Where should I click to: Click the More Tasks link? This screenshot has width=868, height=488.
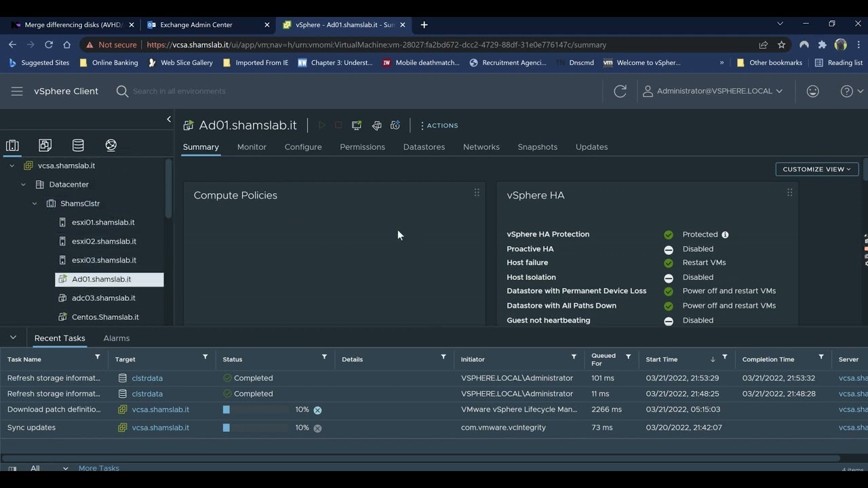(x=99, y=468)
